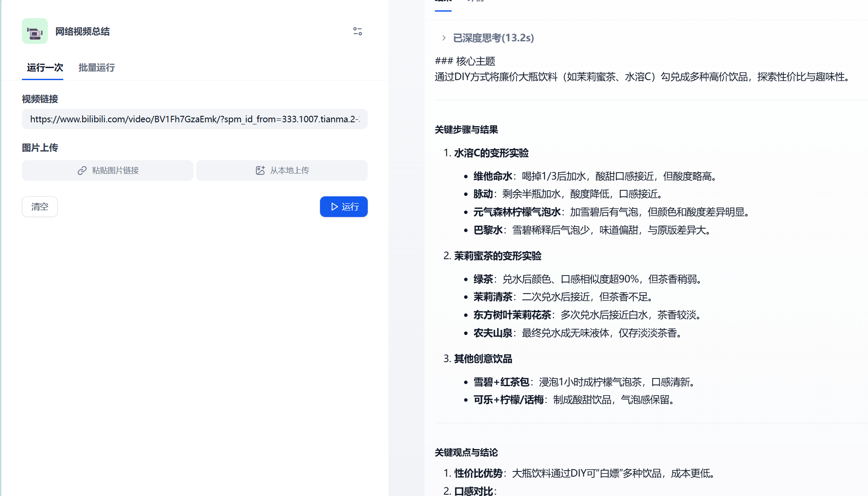Click the 巴黎水 bullet line
868x496 pixels.
[x=594, y=230]
